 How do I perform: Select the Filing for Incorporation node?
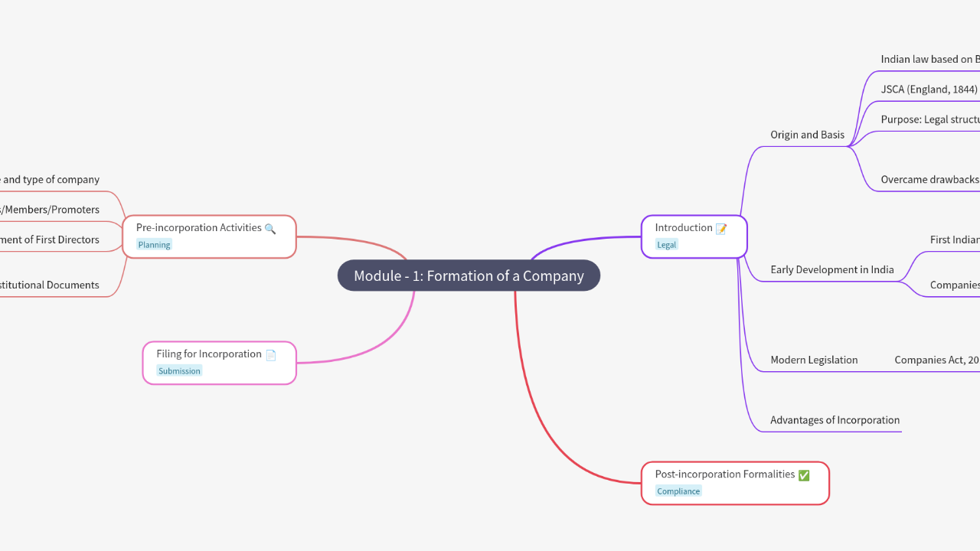209,354
